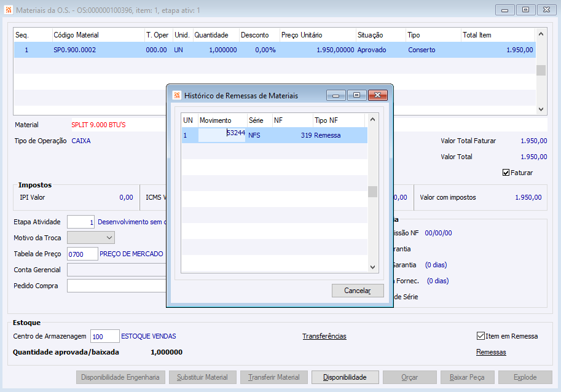Click the Transferir Material button
Image resolution: width=561 pixels, height=392 pixels.
click(x=273, y=377)
